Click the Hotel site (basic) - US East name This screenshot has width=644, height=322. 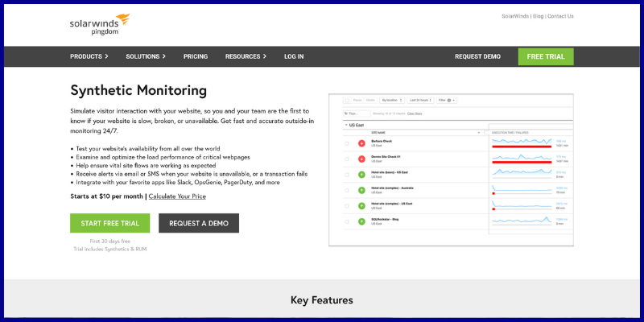point(390,172)
